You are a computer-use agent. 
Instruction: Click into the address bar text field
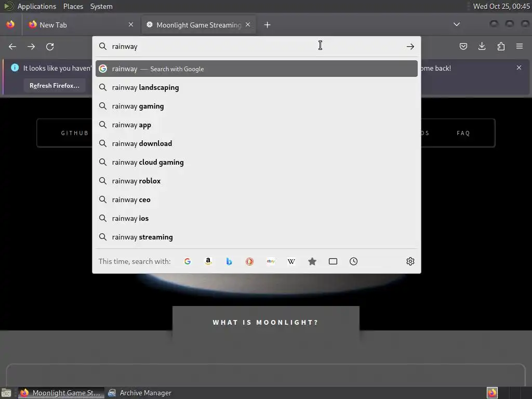(258, 46)
